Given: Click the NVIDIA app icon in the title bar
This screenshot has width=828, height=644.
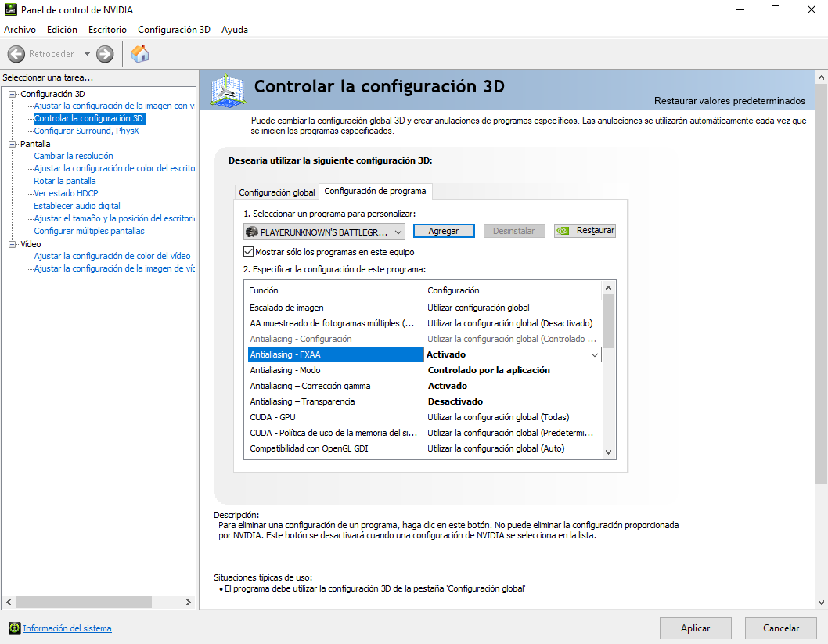Looking at the screenshot, I should [10, 9].
